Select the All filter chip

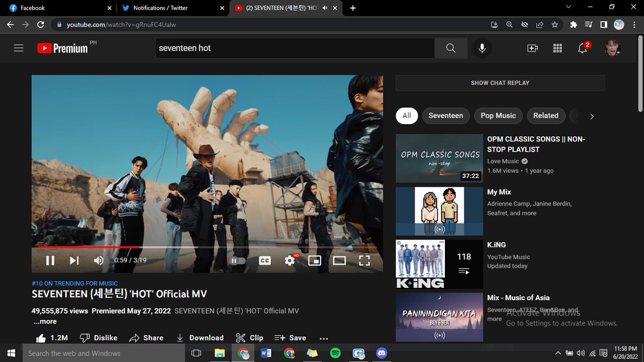[x=407, y=115]
